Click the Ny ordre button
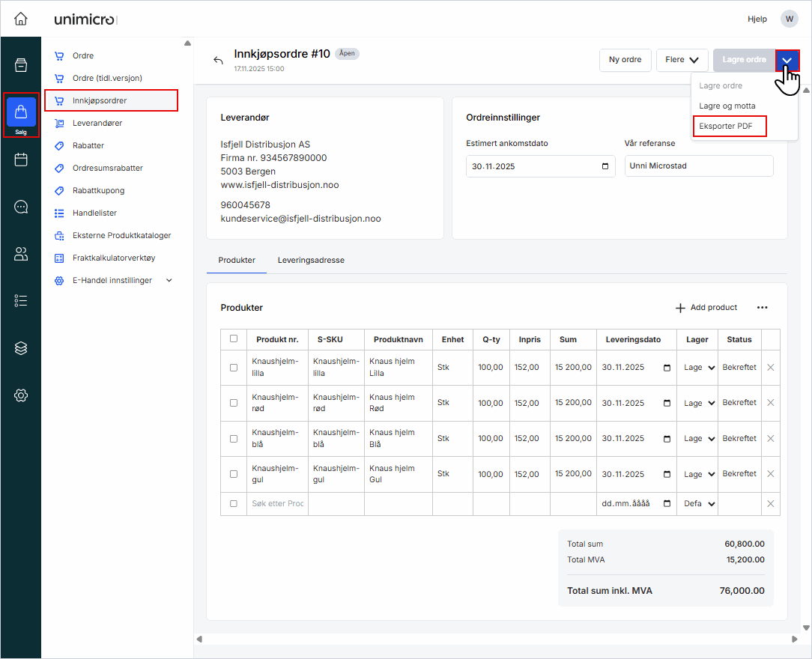 tap(625, 60)
